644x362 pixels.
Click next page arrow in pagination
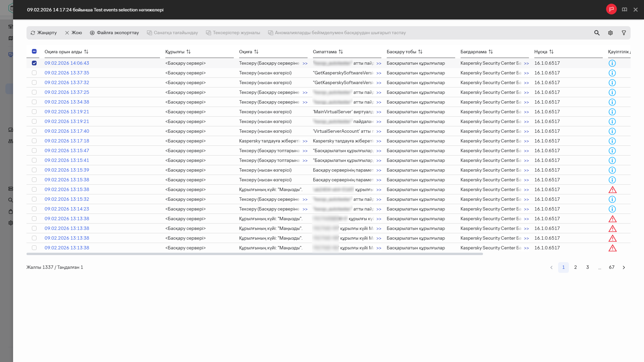(624, 267)
